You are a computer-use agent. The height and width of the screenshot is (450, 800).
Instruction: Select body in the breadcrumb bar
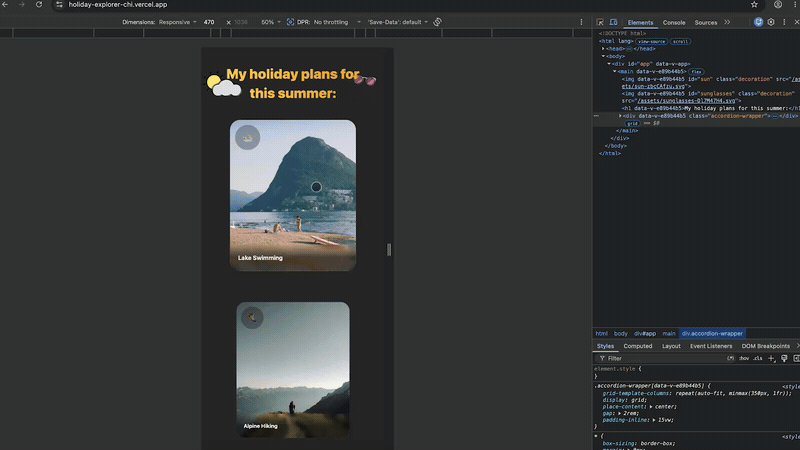point(620,334)
